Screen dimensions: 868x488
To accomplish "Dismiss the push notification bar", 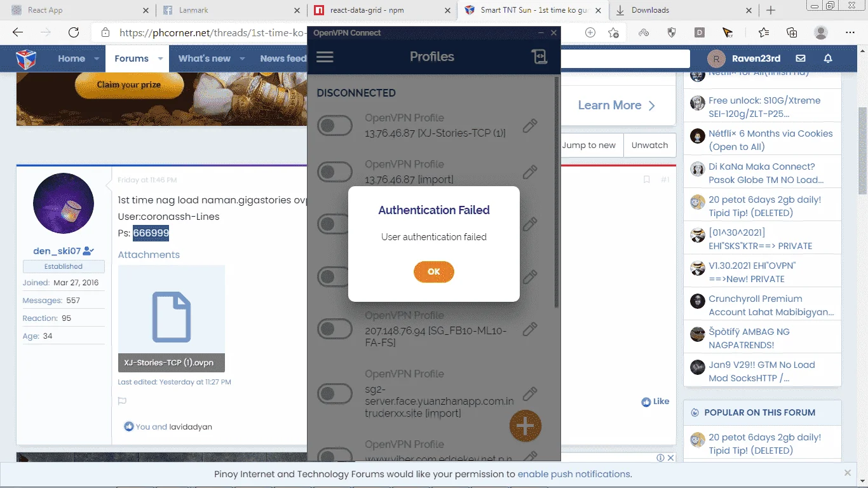I will click(x=848, y=473).
